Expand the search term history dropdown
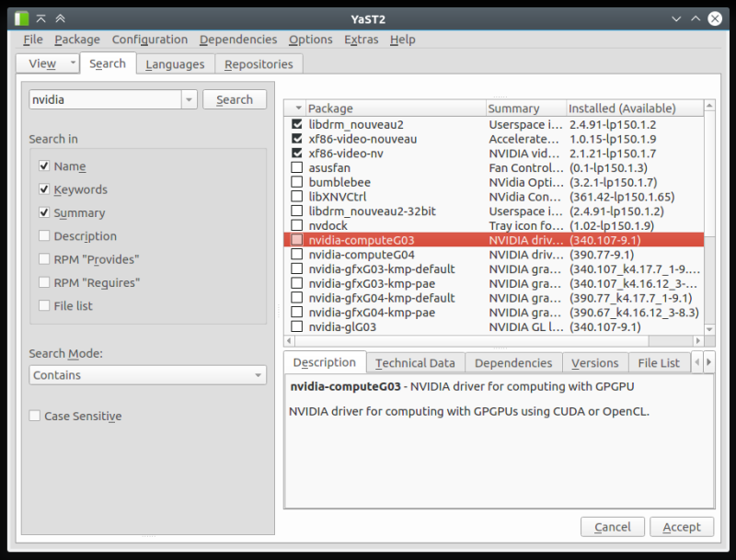This screenshot has width=736, height=560. pyautogui.click(x=189, y=100)
